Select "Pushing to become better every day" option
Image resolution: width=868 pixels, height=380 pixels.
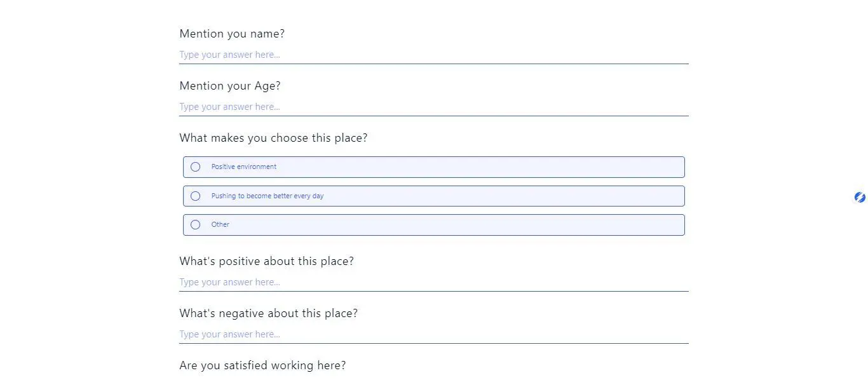(x=195, y=196)
